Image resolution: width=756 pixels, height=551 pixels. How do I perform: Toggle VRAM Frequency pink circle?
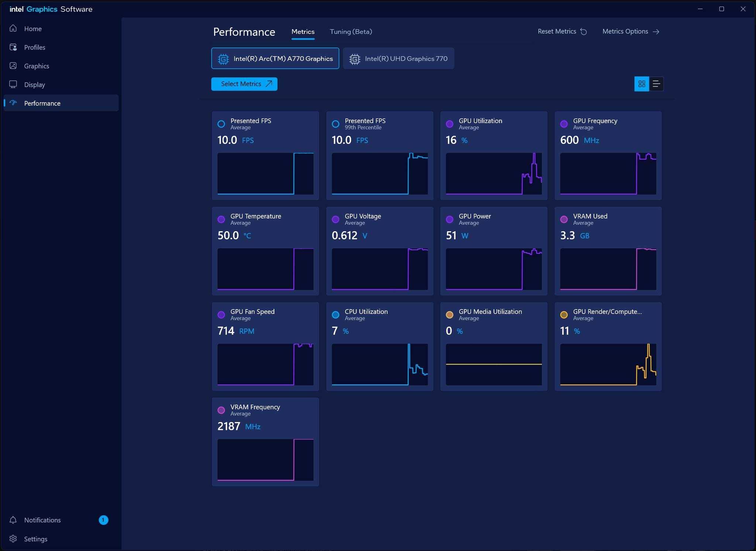221,410
